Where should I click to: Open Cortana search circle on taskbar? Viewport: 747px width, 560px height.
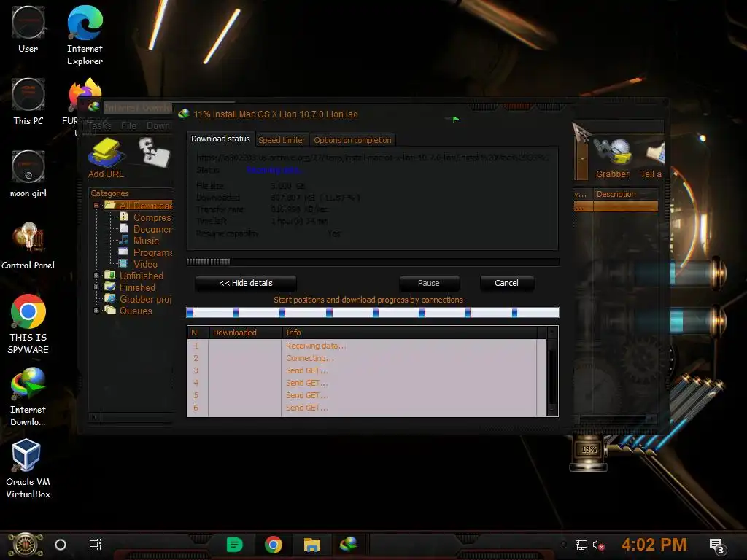[61, 545]
